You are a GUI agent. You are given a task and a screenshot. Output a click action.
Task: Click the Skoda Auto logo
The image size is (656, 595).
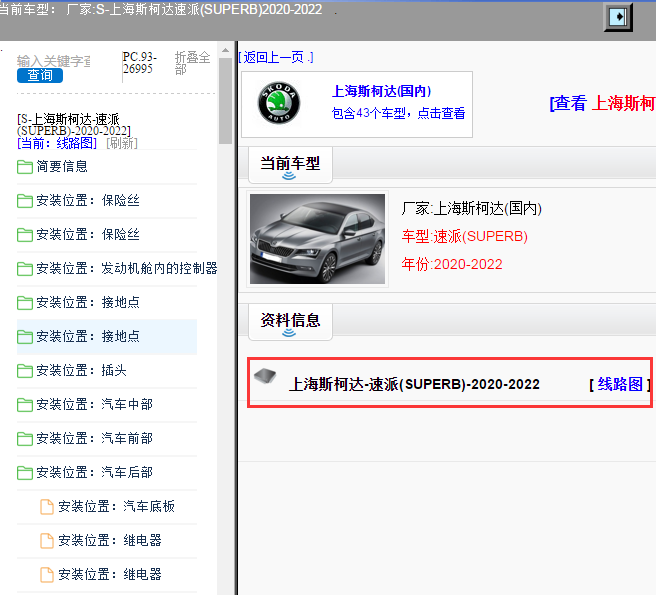[x=279, y=103]
